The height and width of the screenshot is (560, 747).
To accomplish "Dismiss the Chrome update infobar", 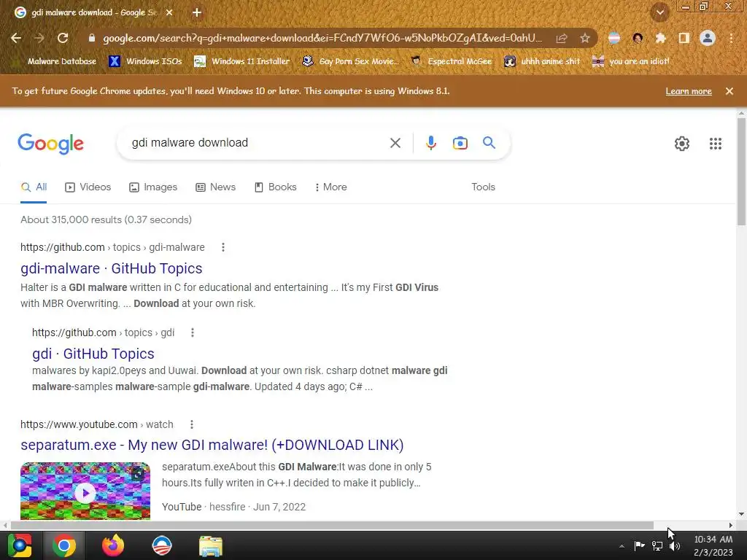I will (729, 91).
